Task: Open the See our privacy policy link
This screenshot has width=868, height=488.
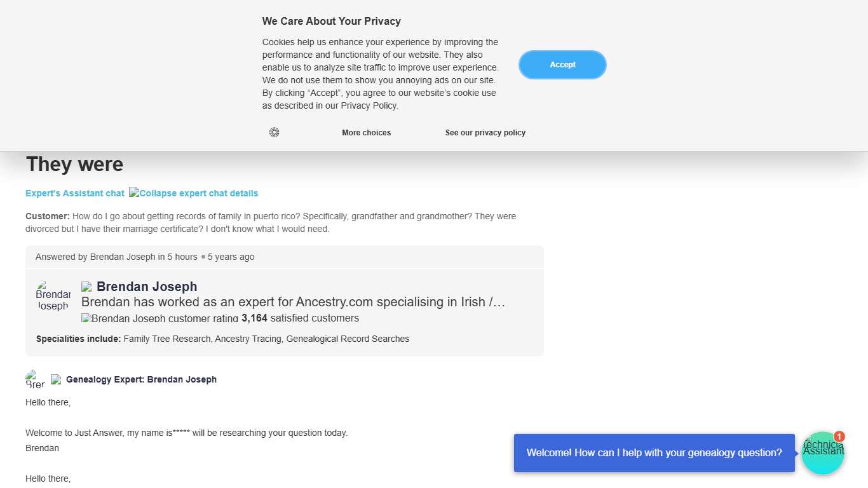Action: 485,133
